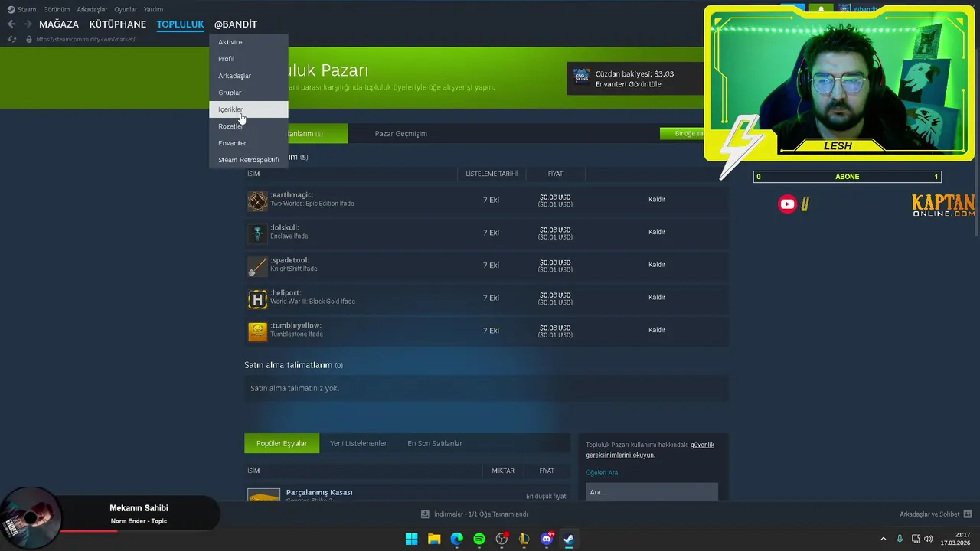Choose Envanter from the dropdown menu
Image resolution: width=980 pixels, height=551 pixels.
point(249,143)
